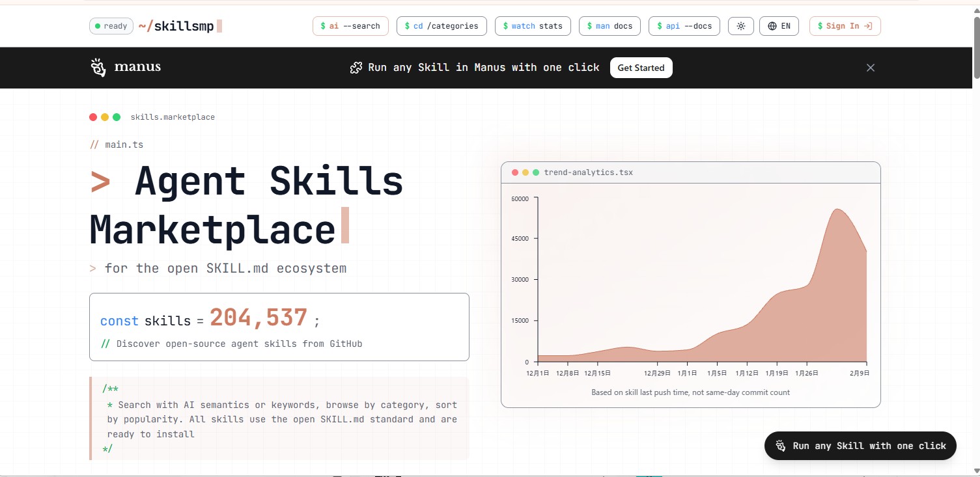Image resolution: width=980 pixels, height=477 pixels.
Task: Click the '1月26日' date label
Action: [807, 374]
